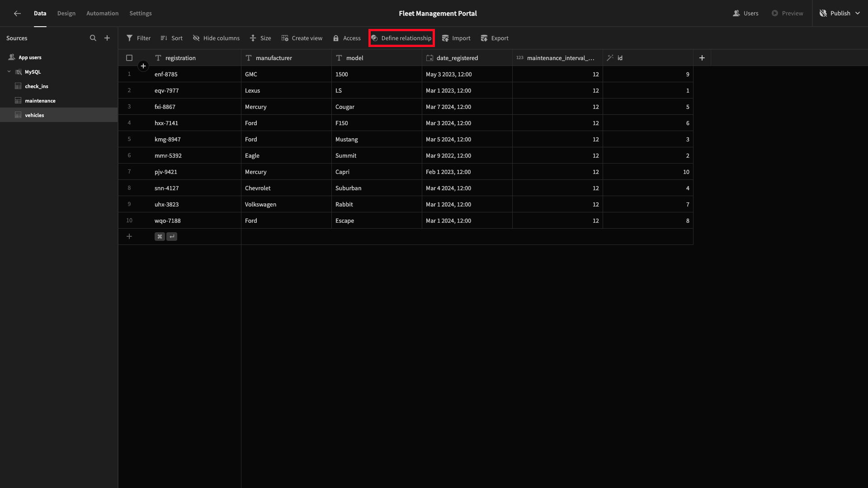868x488 pixels.
Task: Open the Users panel
Action: pyautogui.click(x=745, y=14)
